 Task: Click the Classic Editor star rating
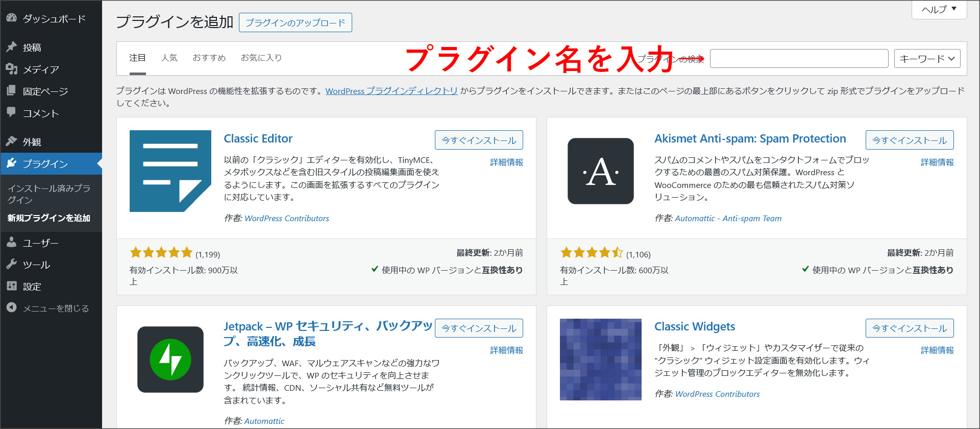pos(161,253)
